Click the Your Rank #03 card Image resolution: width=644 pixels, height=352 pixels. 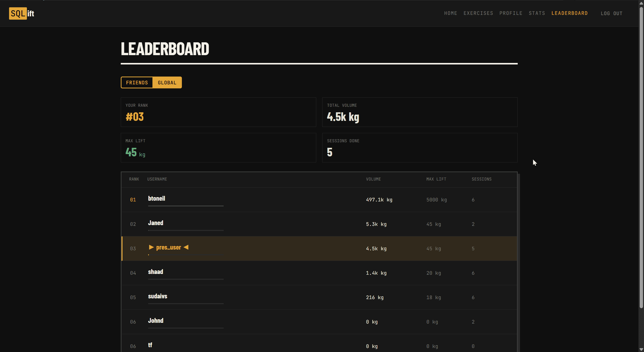(218, 112)
